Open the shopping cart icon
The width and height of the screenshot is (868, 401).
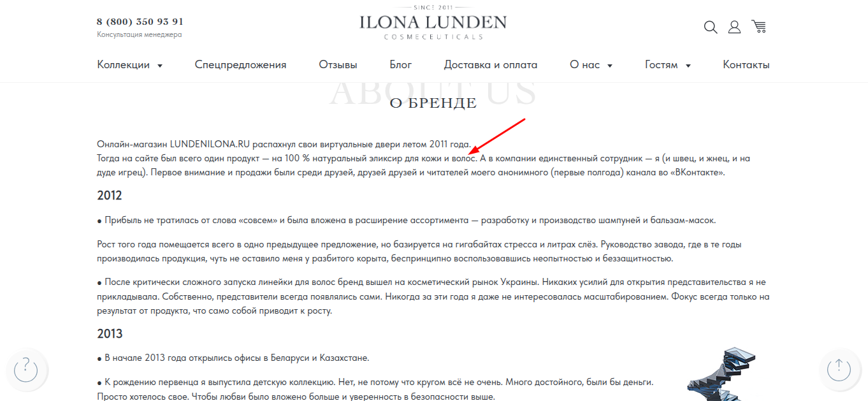click(x=758, y=26)
